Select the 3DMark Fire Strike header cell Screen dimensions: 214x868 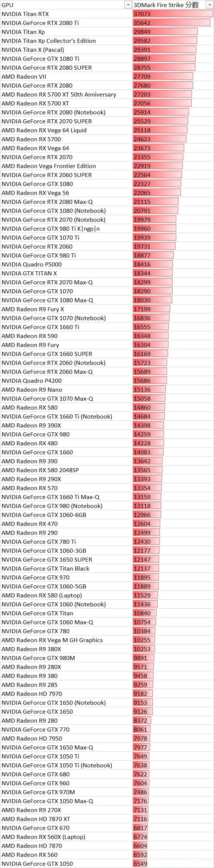173,5
